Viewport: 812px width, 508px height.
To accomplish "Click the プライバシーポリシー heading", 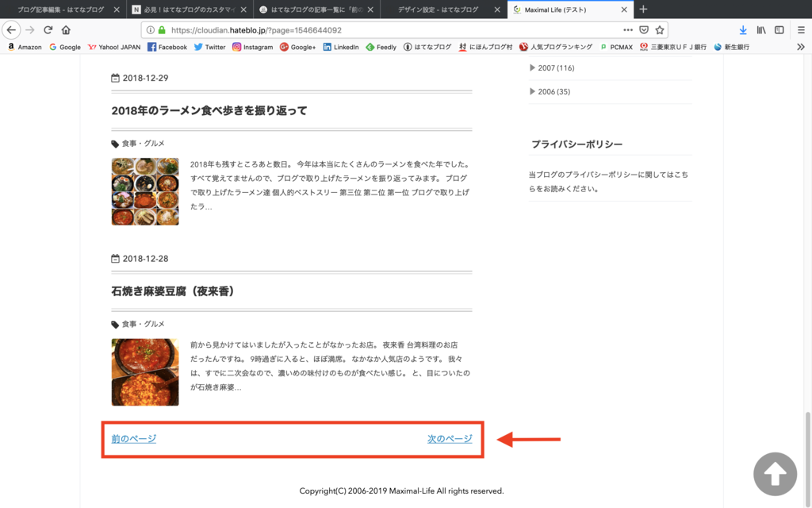I will click(x=577, y=144).
